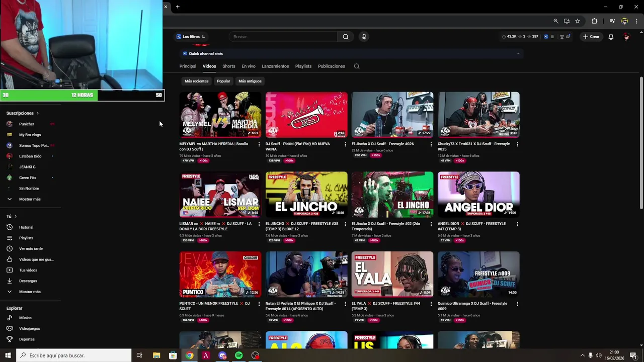The image size is (644, 362).
Task: Click the chat bubble icon in extension stats bar
Action: pyautogui.click(x=568, y=37)
